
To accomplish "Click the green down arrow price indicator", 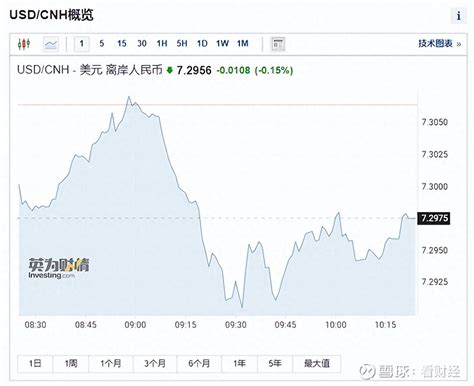I will pyautogui.click(x=169, y=70).
